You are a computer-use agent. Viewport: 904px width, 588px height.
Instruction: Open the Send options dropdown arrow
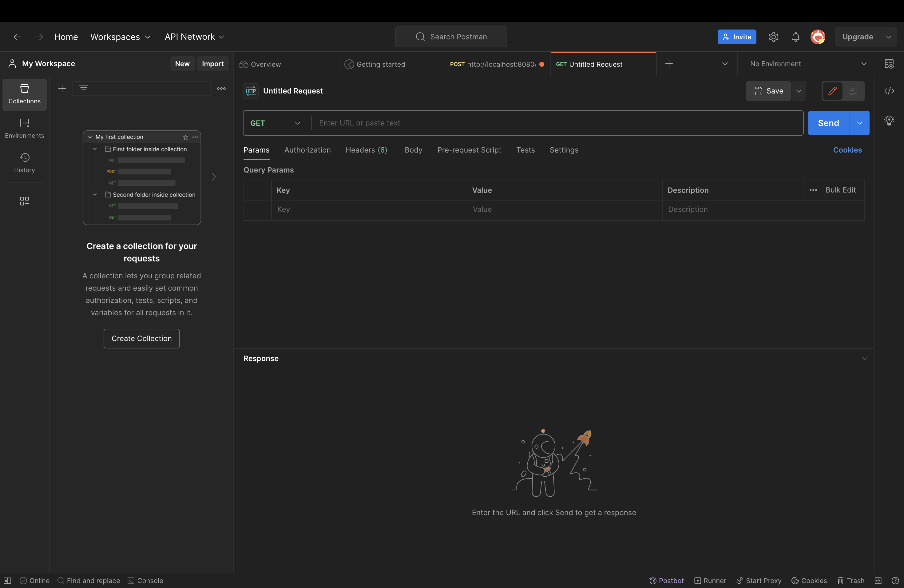859,123
